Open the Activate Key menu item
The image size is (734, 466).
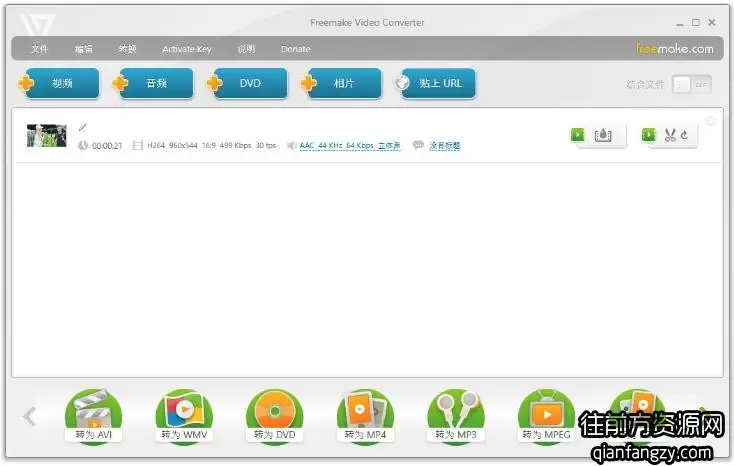pyautogui.click(x=187, y=49)
